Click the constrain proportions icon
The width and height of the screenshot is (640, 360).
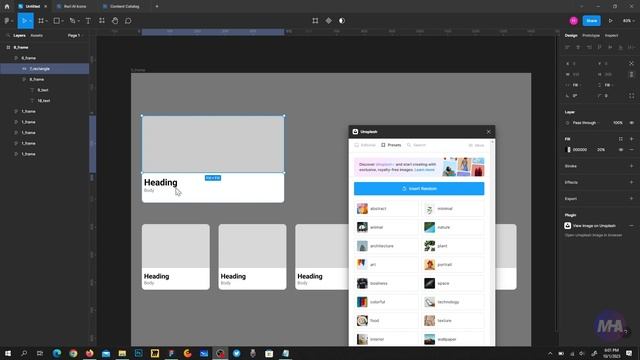coord(631,74)
